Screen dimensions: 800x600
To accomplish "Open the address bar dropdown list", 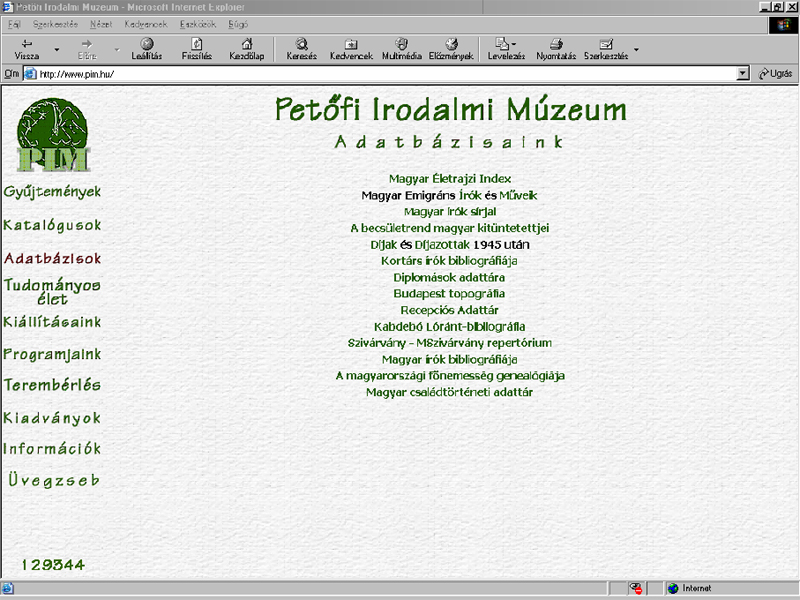I will coord(743,73).
